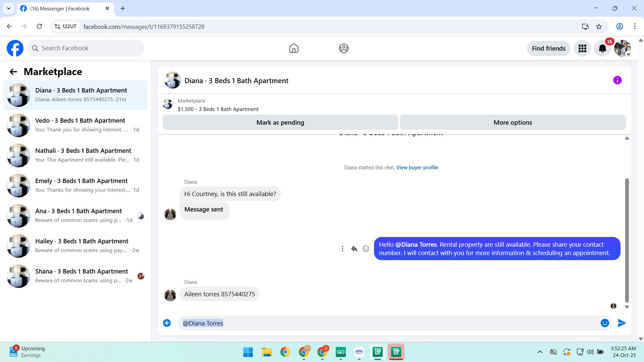Open the conversation information icon
The image size is (644, 362).
click(x=617, y=80)
